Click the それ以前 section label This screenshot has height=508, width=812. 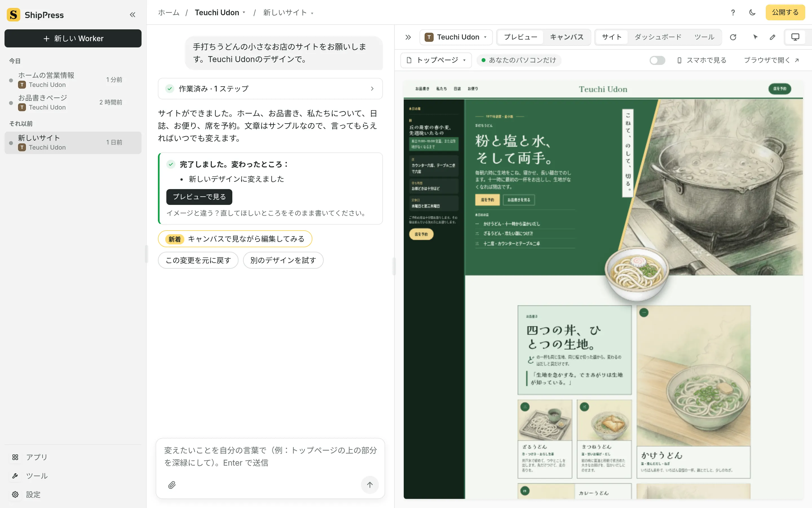(x=21, y=124)
